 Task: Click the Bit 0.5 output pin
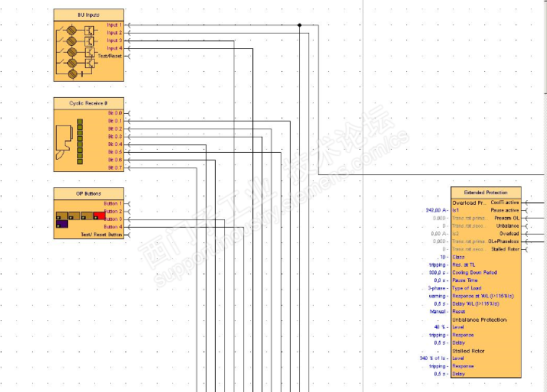point(127,152)
